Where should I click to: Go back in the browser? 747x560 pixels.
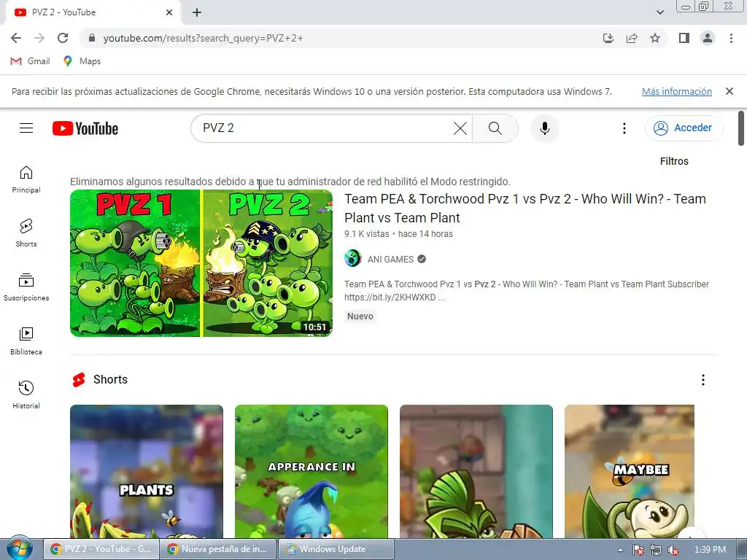tap(16, 38)
